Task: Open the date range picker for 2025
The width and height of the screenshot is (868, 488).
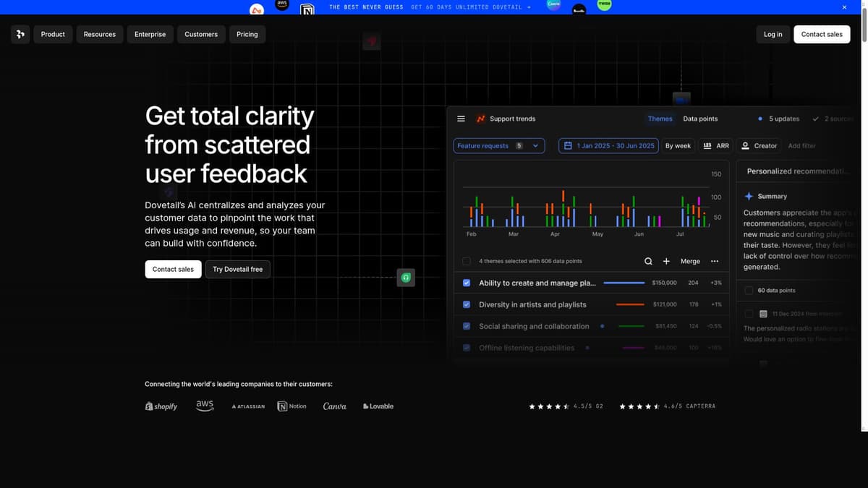Action: [x=608, y=145]
